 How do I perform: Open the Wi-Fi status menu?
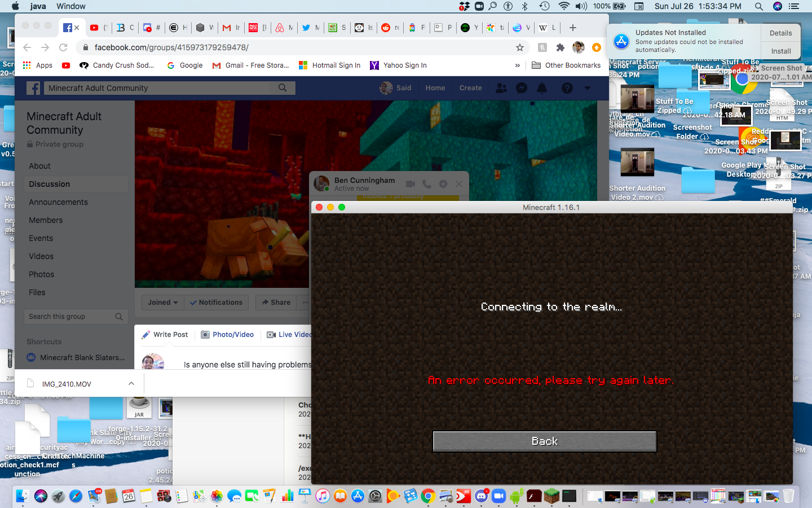[564, 6]
